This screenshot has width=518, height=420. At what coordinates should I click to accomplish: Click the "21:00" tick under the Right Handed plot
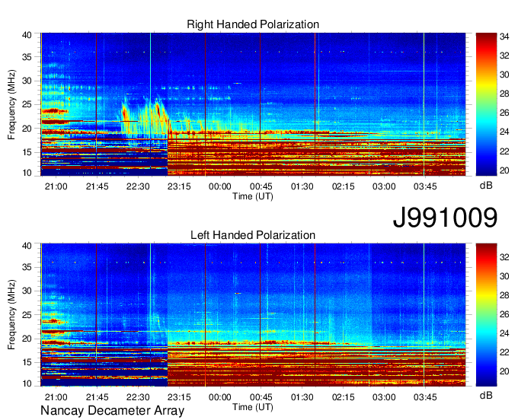click(56, 186)
